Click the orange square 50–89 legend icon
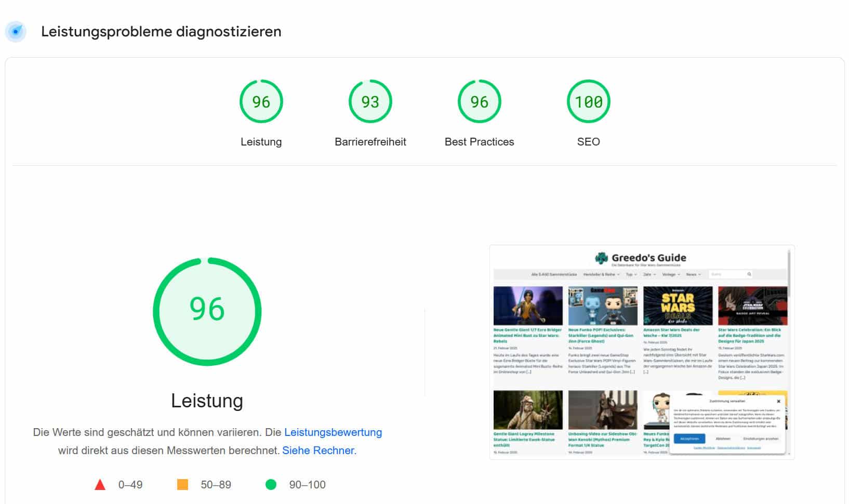 (x=182, y=485)
